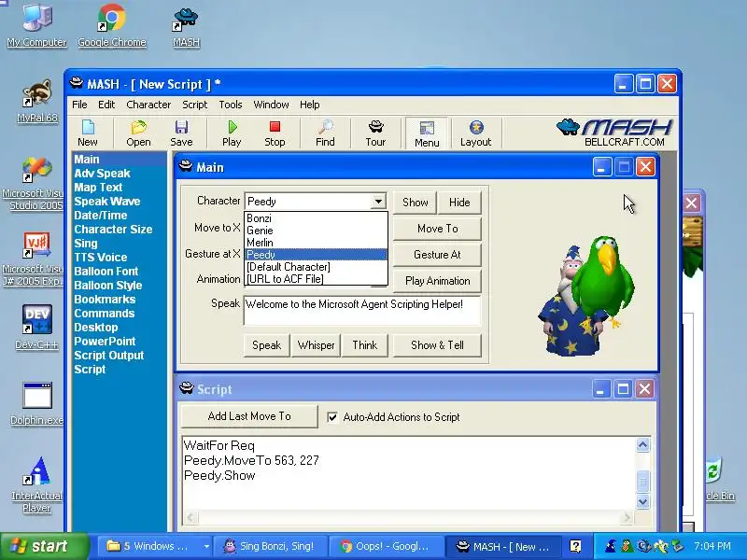Viewport: 747px width, 560px height.
Task: Open the Layout toolbar option
Action: coord(475,133)
